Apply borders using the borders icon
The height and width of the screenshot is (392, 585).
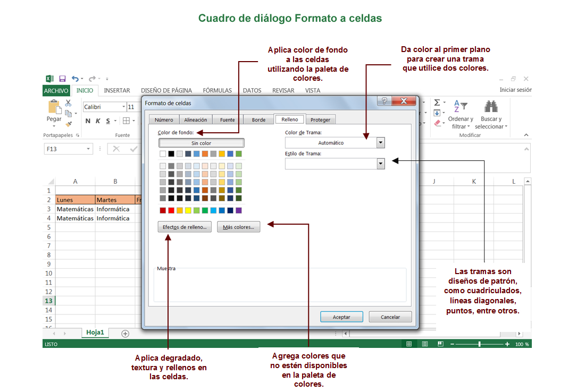click(127, 121)
